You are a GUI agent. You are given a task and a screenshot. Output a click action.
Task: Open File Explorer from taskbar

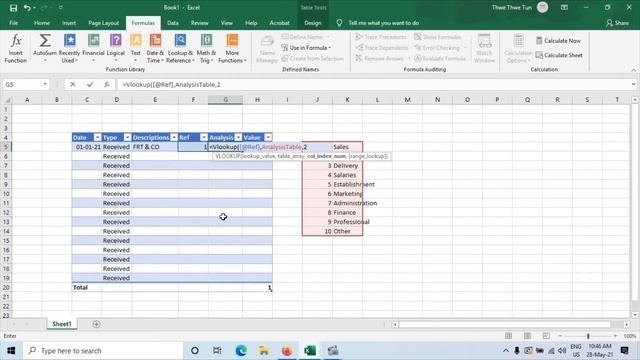point(264,351)
